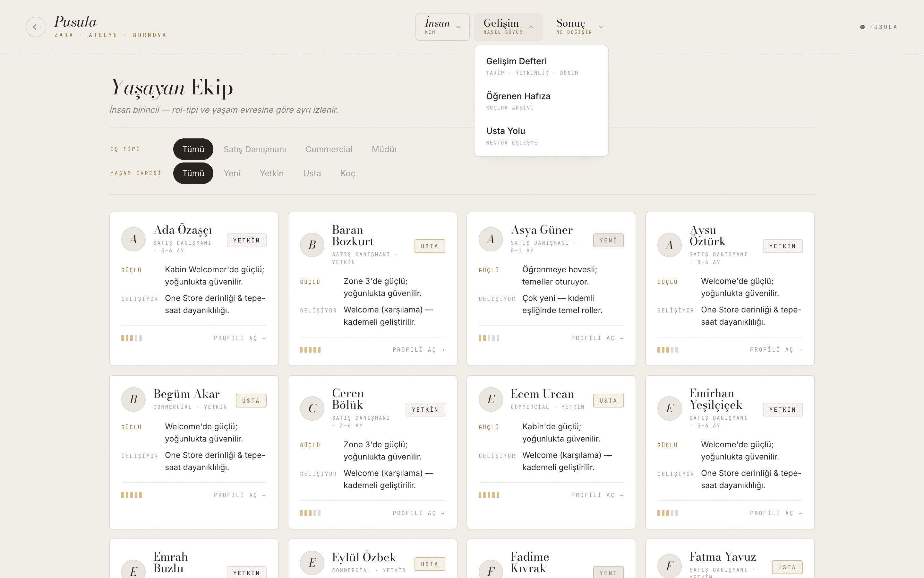The height and width of the screenshot is (578, 924).
Task: Click the Yeni badge on Asya Güner
Action: (x=609, y=241)
